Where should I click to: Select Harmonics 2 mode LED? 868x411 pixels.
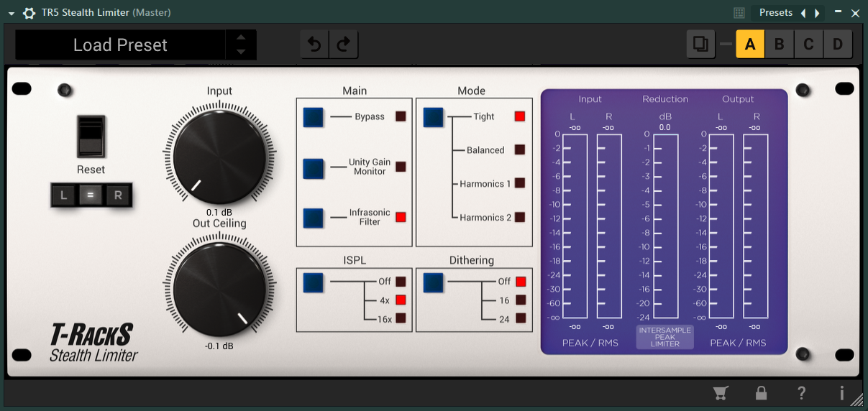tap(520, 217)
